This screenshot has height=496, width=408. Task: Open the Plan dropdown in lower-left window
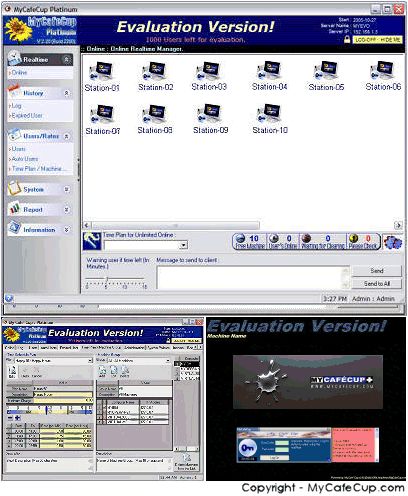point(90,361)
